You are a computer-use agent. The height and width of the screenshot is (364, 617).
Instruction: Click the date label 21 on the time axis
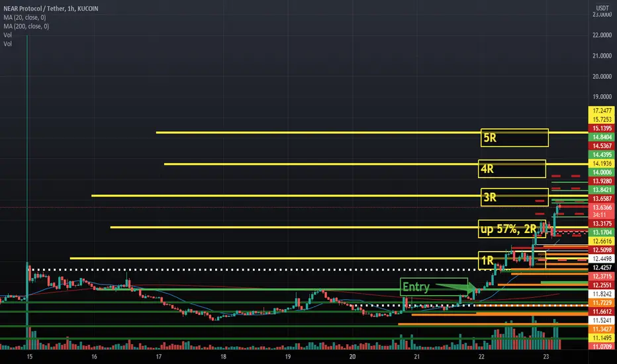click(416, 357)
